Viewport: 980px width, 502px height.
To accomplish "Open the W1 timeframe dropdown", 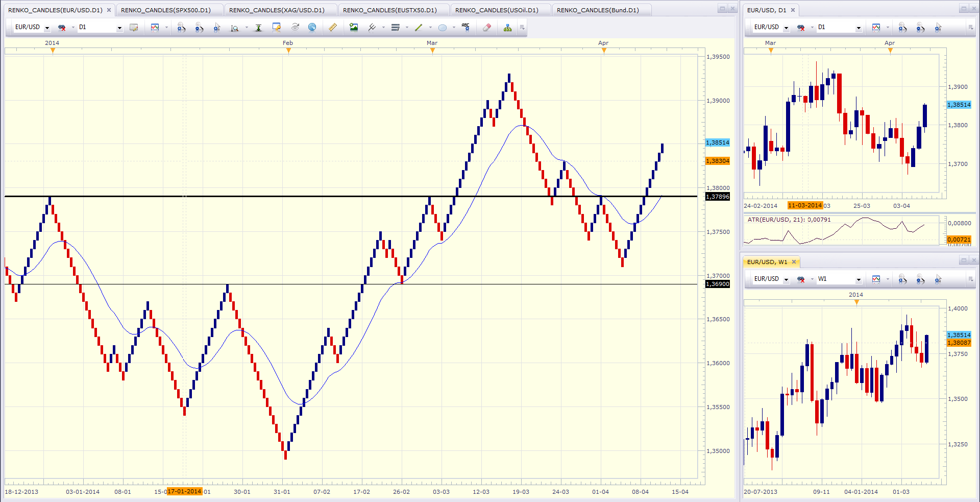I will pos(859,279).
